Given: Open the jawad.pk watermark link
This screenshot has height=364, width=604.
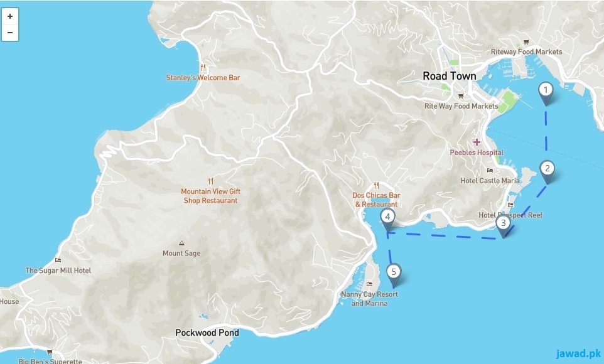Looking at the screenshot, I should pos(578,353).
